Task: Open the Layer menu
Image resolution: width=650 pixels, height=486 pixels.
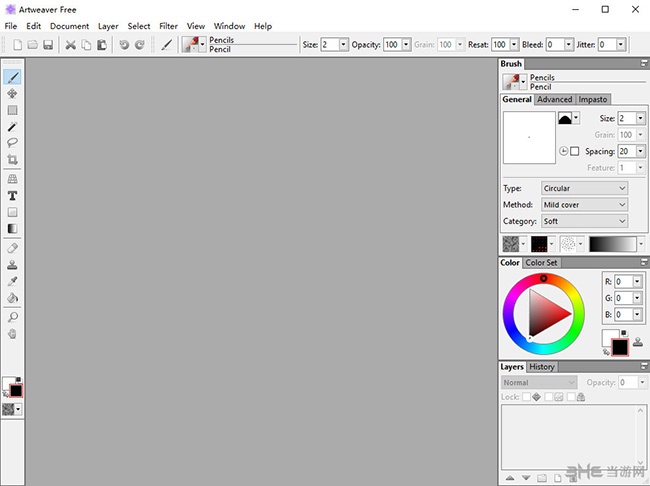Action: 108,26
